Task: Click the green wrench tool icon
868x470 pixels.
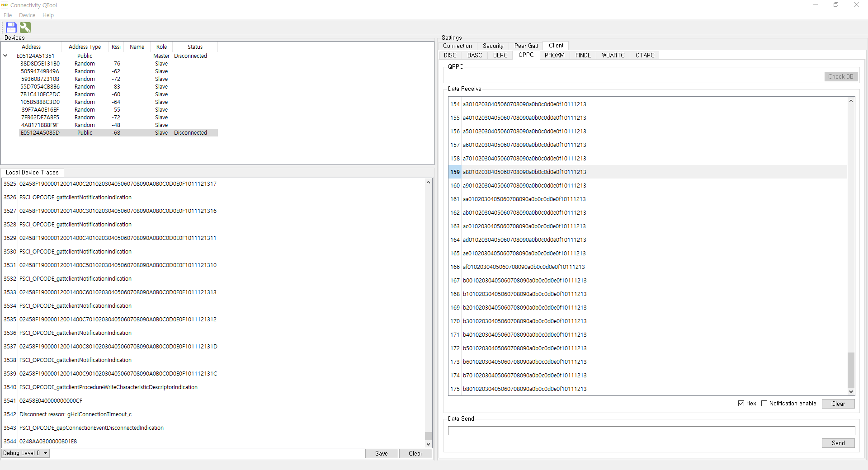Action: 25,28
